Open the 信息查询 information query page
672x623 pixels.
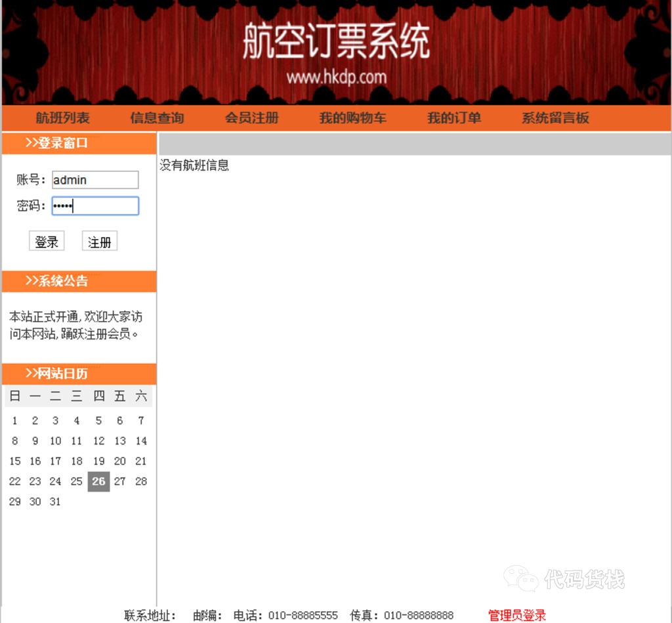158,118
